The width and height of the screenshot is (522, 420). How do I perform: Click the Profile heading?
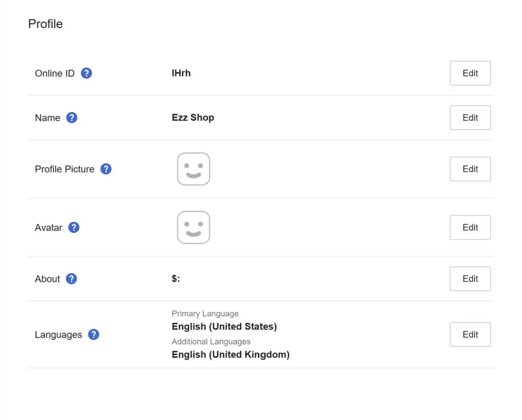[x=45, y=24]
